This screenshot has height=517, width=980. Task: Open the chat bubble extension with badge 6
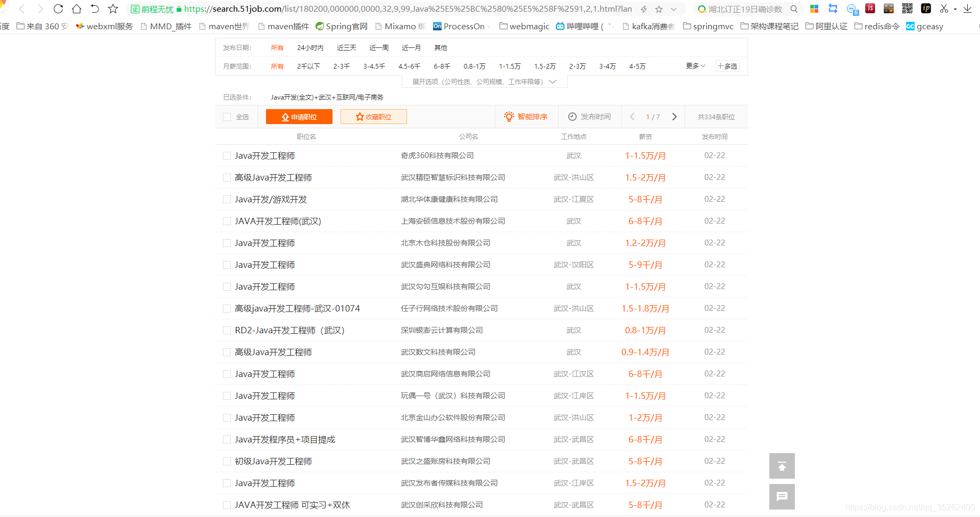852,9
